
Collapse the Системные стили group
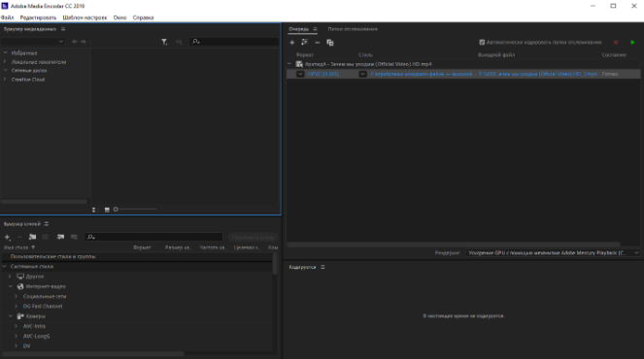pos(5,267)
